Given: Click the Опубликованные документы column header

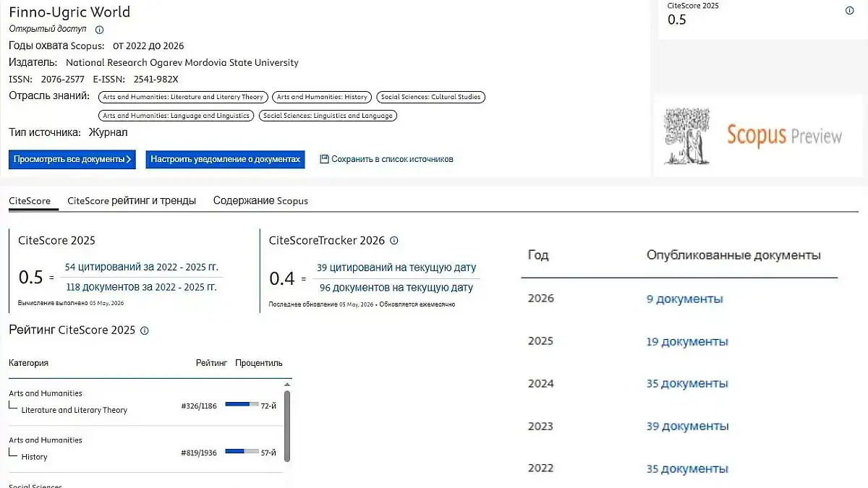Looking at the screenshot, I should point(733,255).
